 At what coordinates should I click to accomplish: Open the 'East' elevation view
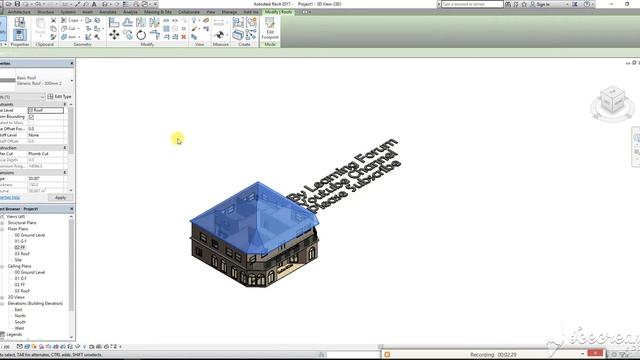tap(18, 310)
